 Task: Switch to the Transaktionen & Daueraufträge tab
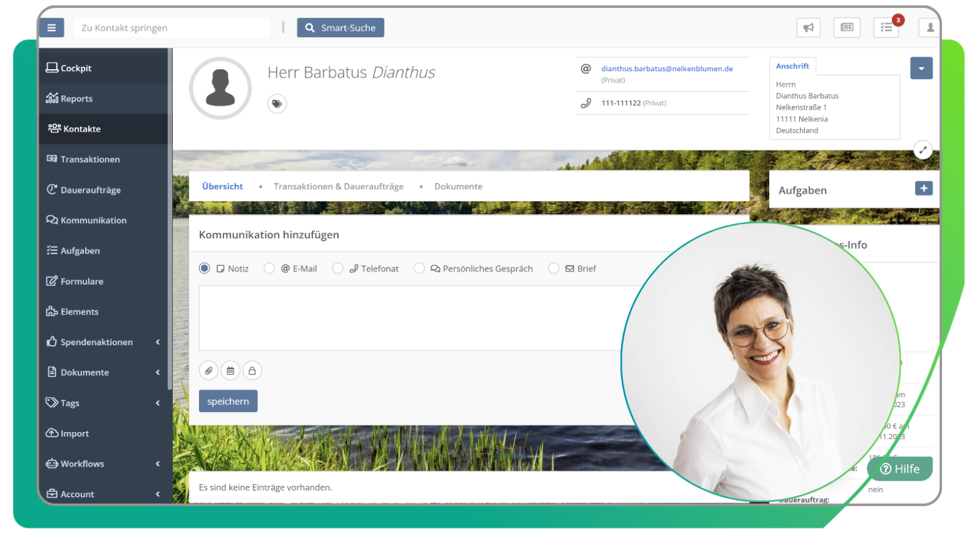(339, 186)
